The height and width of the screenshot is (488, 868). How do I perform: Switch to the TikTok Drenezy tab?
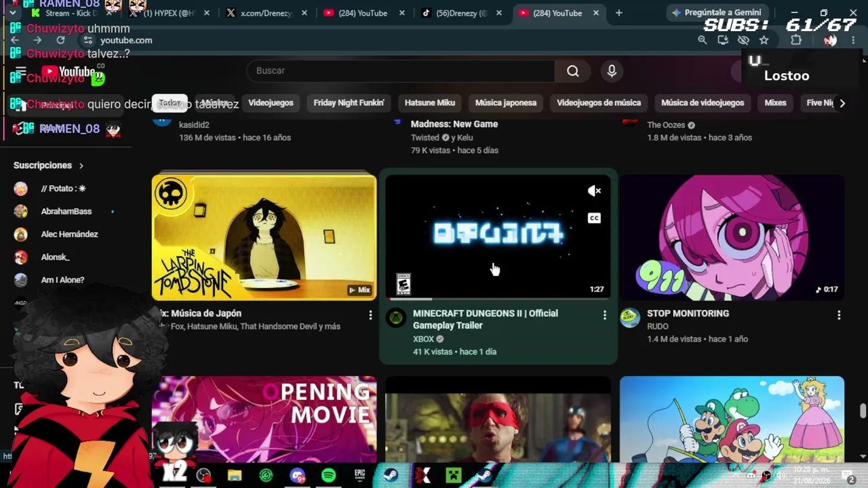click(x=461, y=13)
